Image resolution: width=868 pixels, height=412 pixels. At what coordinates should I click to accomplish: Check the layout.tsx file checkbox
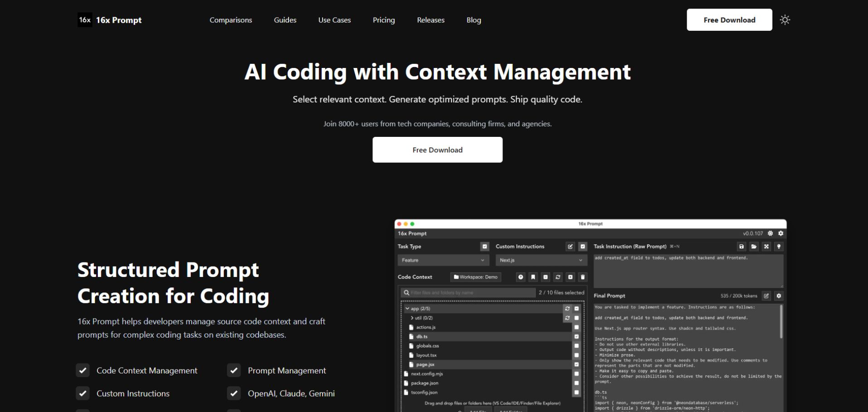click(x=577, y=355)
